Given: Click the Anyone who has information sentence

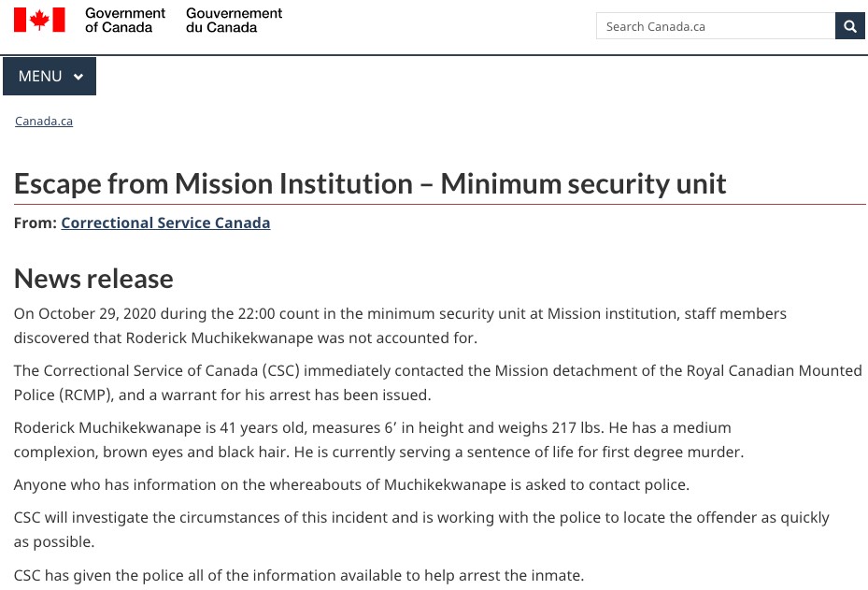Looking at the screenshot, I should tap(351, 484).
